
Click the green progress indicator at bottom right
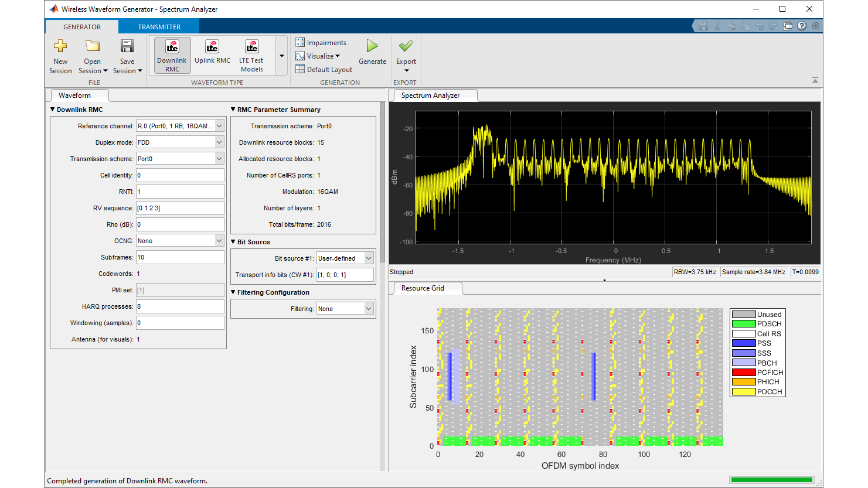(x=771, y=479)
